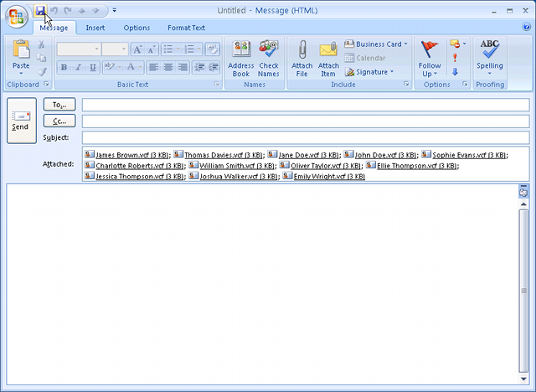Click inside the Subject field
536x392 pixels.
[305, 137]
